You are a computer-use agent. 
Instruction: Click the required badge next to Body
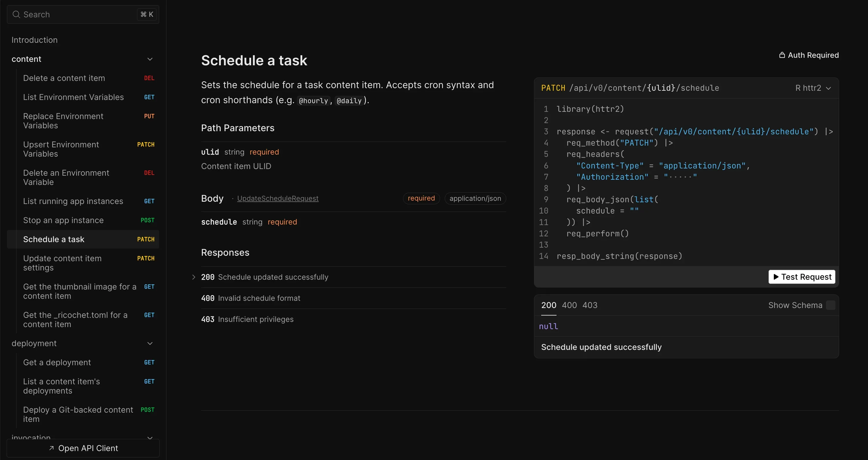click(421, 199)
